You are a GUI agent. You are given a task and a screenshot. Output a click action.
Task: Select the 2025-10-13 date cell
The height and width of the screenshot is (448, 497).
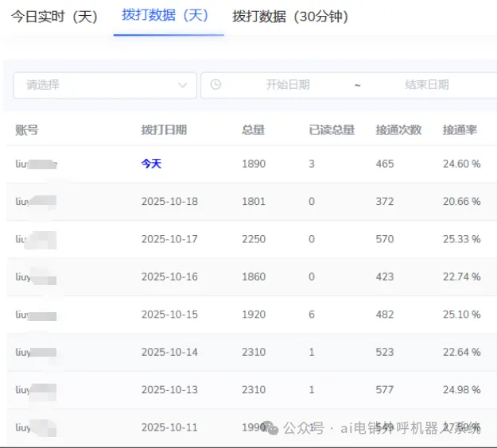(169, 390)
